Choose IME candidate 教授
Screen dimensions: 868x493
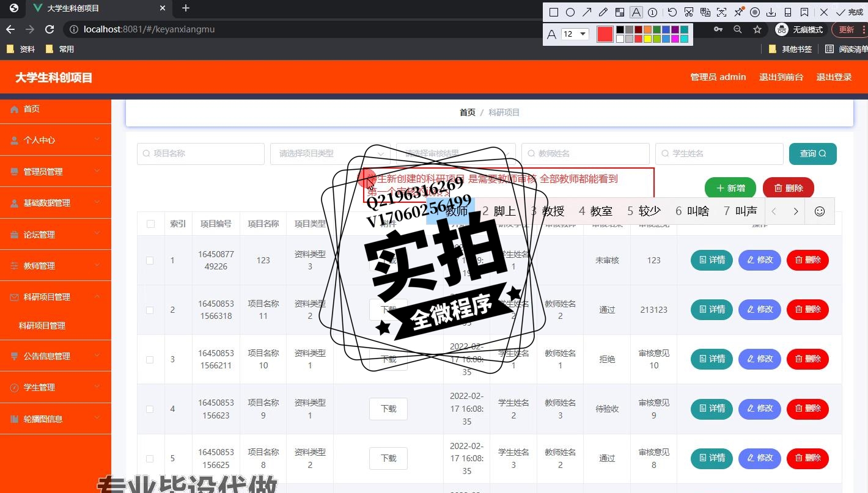click(546, 211)
